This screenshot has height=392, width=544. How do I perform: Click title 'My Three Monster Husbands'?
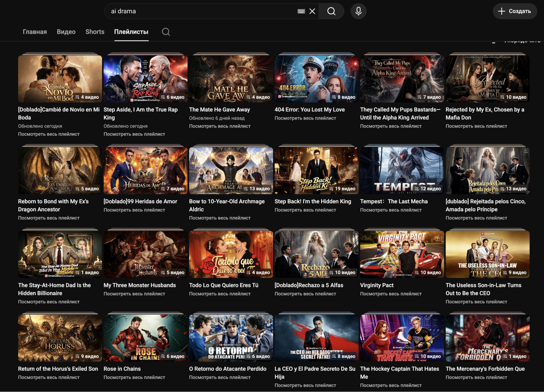[x=140, y=285]
